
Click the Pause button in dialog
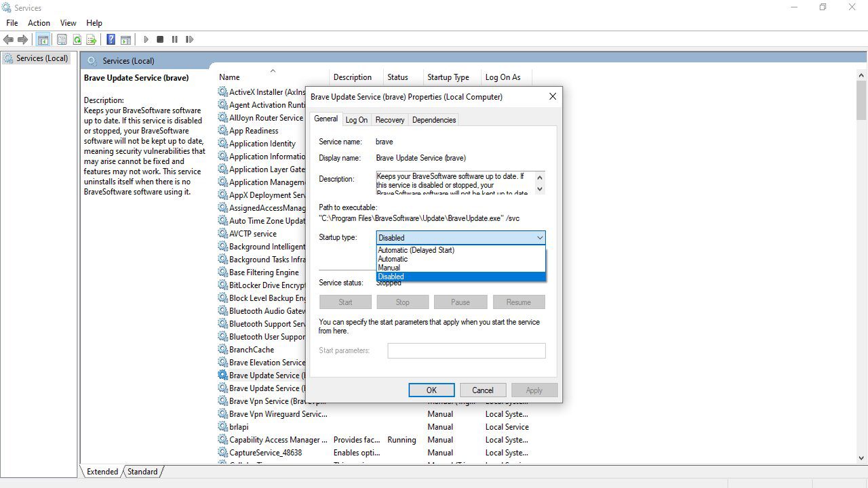(x=460, y=302)
